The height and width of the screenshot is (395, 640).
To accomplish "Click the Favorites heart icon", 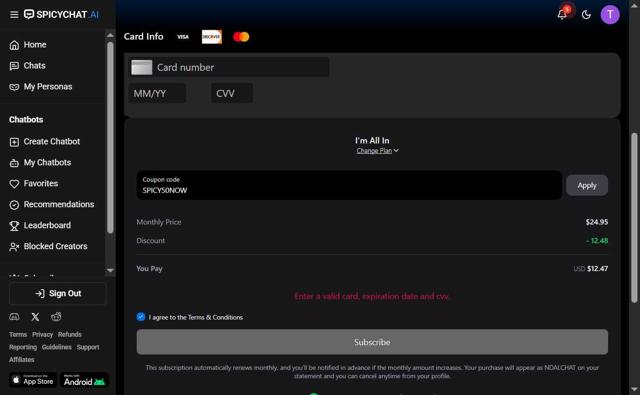I will coord(14,184).
